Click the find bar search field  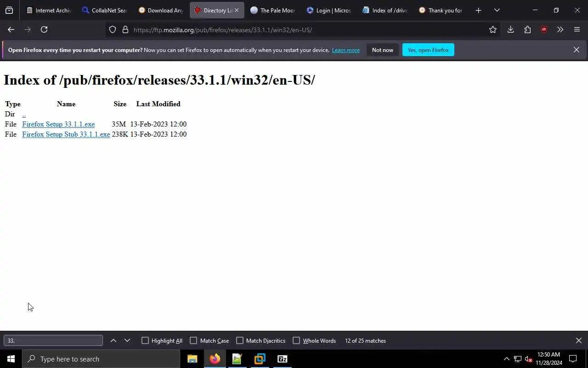[53, 340]
